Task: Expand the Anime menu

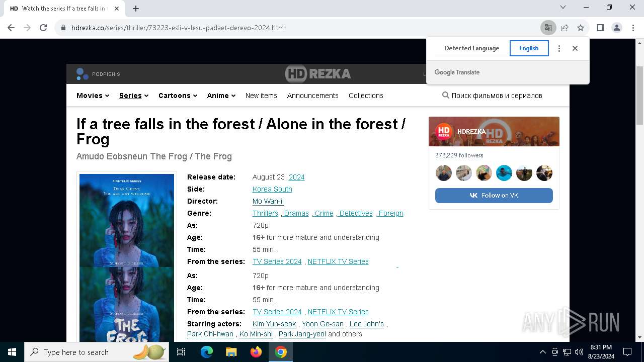Action: [x=221, y=96]
